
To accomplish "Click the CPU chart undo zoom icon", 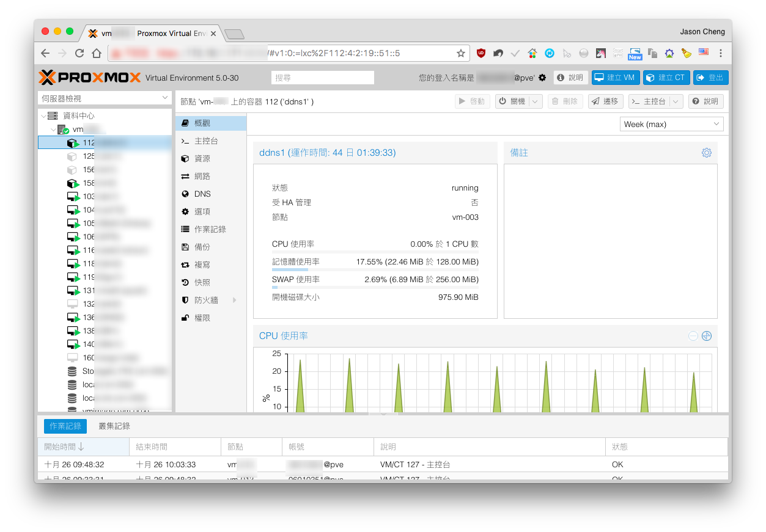I will 693,336.
